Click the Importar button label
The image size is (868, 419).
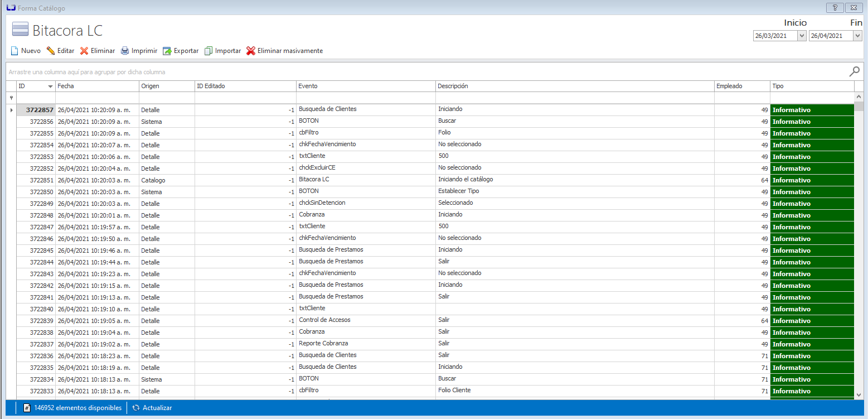228,51
